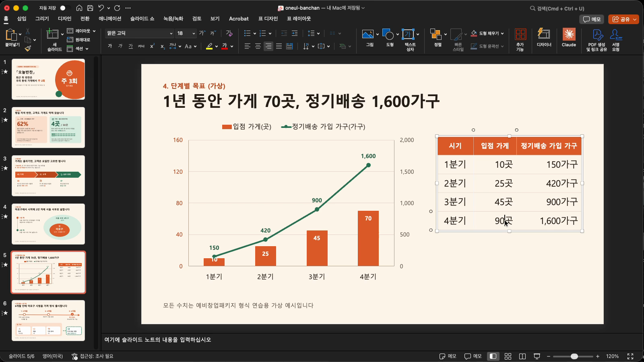Start slide show from status bar icon
644x362 pixels.
coord(537,356)
